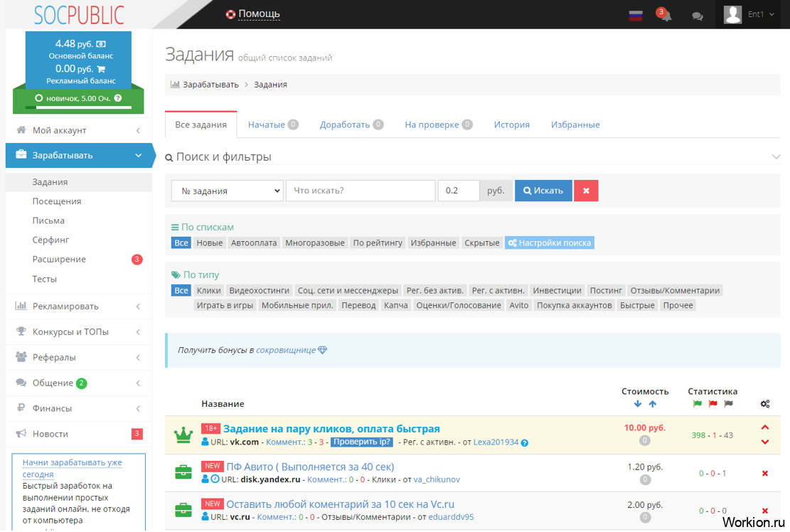The width and height of the screenshot is (790, 532).
Task: Expand Мой аккаунт sidebar menu
Action: click(79, 130)
